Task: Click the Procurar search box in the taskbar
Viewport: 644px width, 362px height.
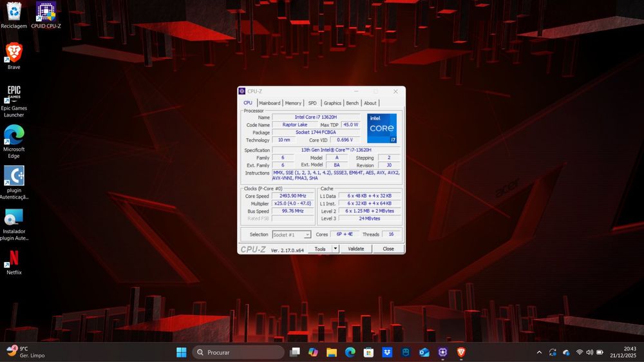Action: pyautogui.click(x=238, y=352)
